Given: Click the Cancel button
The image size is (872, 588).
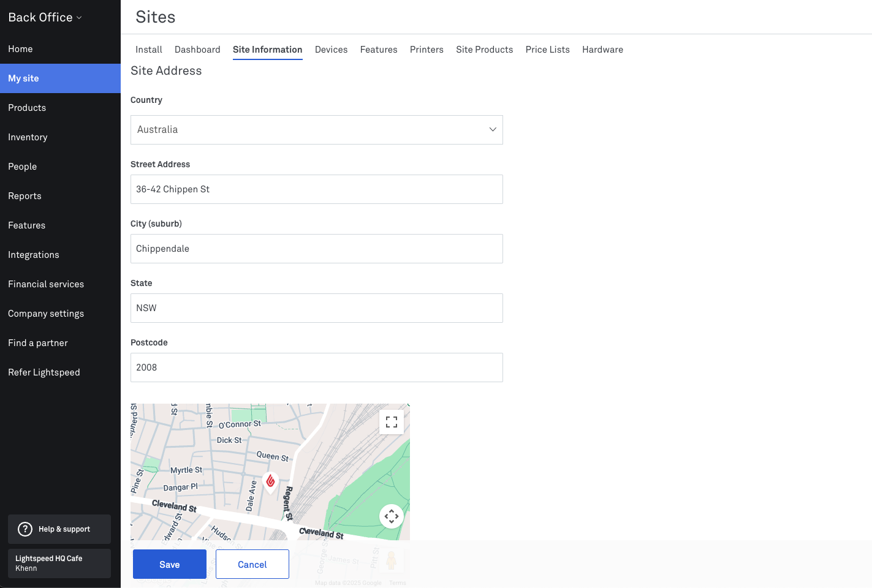Looking at the screenshot, I should [252, 564].
